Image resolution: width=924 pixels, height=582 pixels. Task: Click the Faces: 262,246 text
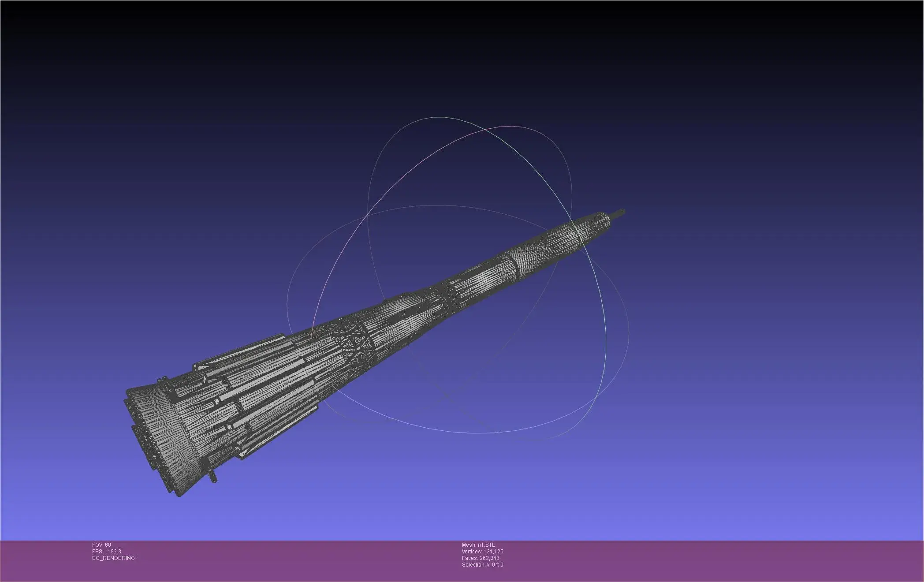(x=480, y=558)
